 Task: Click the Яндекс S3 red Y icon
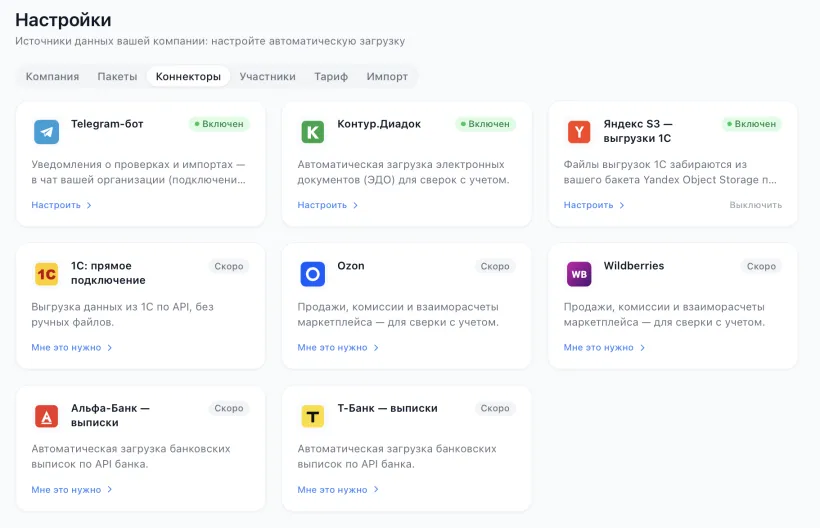578,132
